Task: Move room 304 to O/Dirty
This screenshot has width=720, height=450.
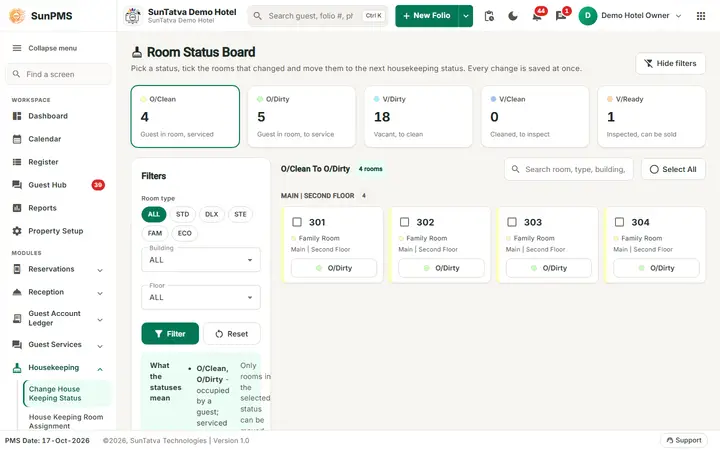Action: [656, 268]
